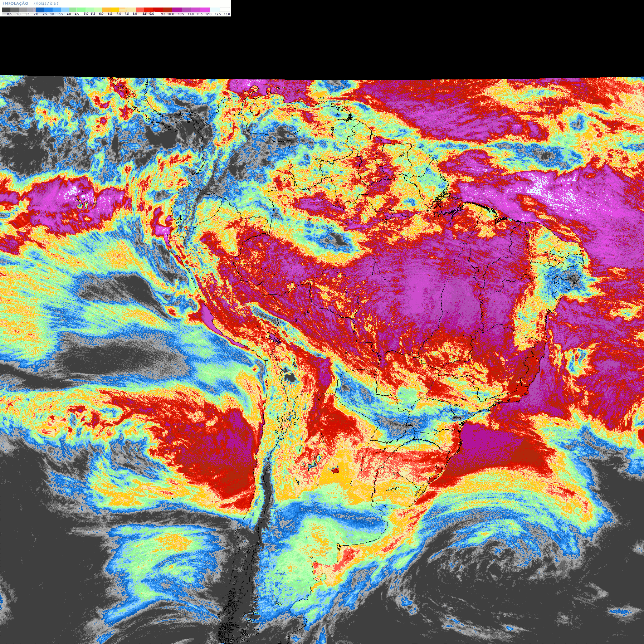Select the white swatch for 13.0 hours
This screenshot has width=644, height=644.
(x=225, y=10)
